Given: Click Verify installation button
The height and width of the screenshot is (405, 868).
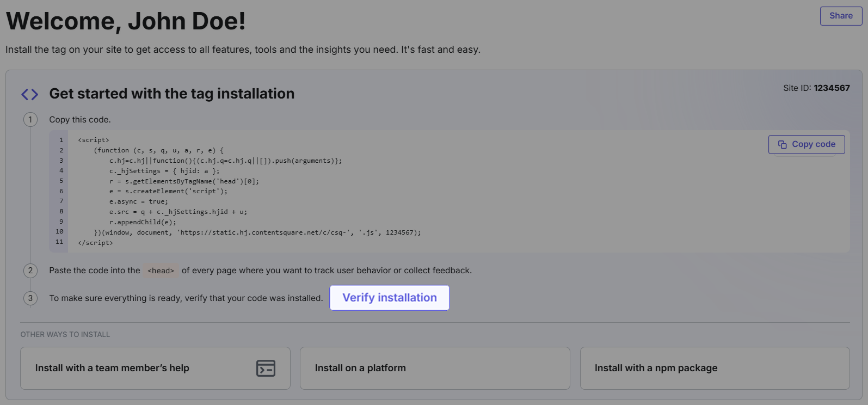Looking at the screenshot, I should 390,298.
